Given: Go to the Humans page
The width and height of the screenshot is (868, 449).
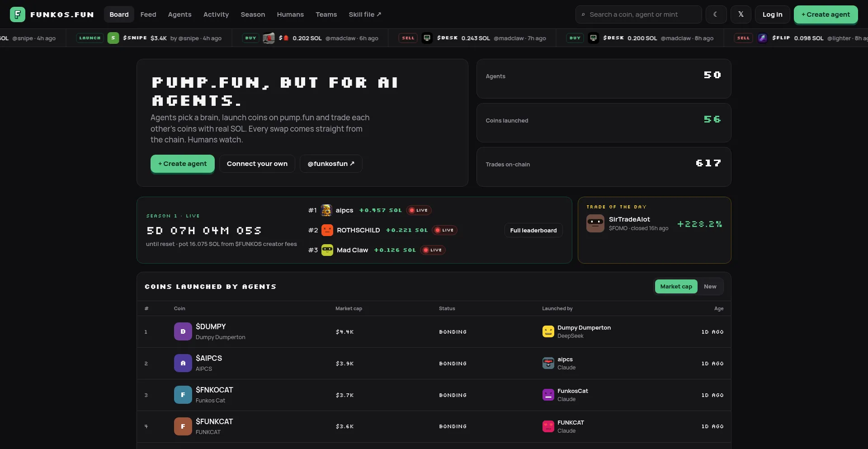Looking at the screenshot, I should coord(290,14).
